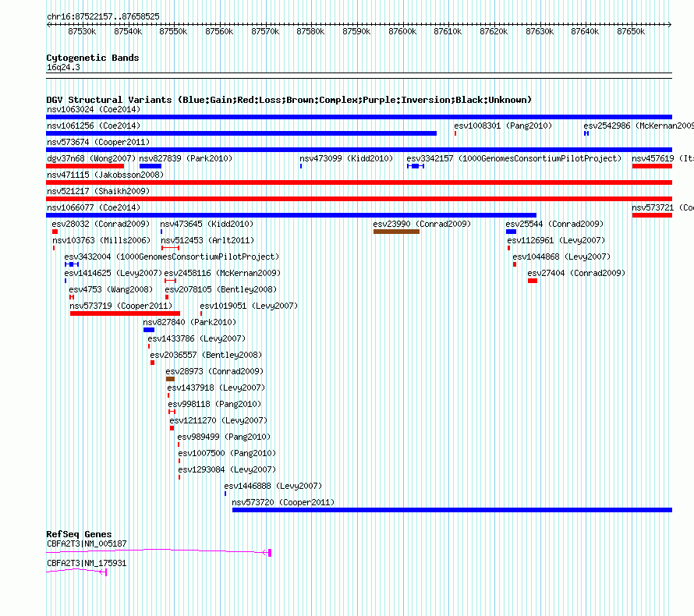Screen dimensions: 694x616
Task: Click the chr16:87522157..87658525 coordinates text
Action: (x=103, y=16)
